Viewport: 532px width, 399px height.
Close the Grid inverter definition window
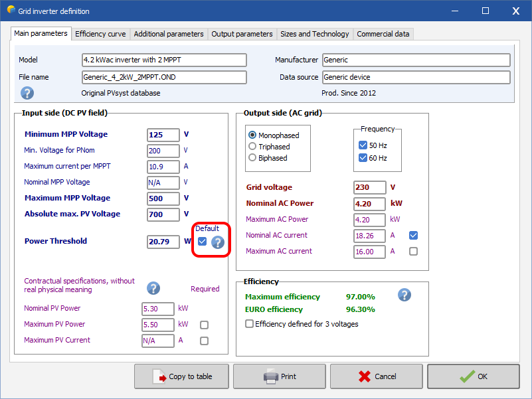[x=516, y=11]
